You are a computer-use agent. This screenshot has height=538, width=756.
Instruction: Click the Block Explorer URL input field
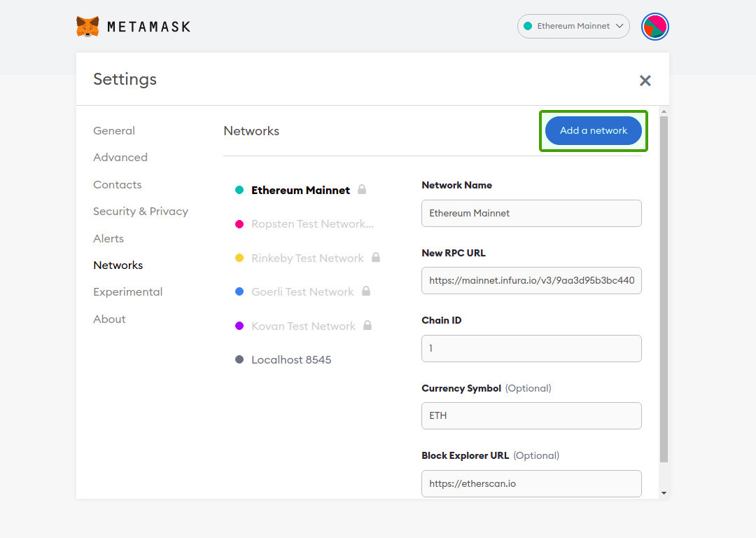click(531, 483)
